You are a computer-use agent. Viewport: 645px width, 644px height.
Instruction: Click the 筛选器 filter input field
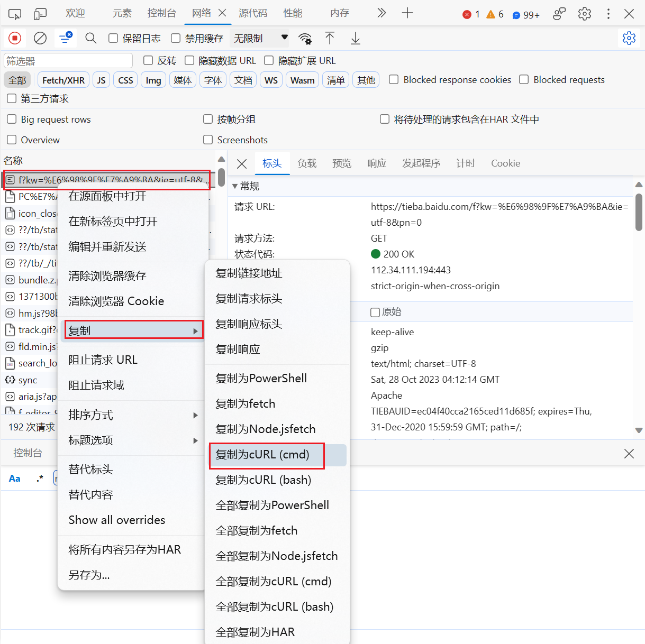(x=68, y=60)
